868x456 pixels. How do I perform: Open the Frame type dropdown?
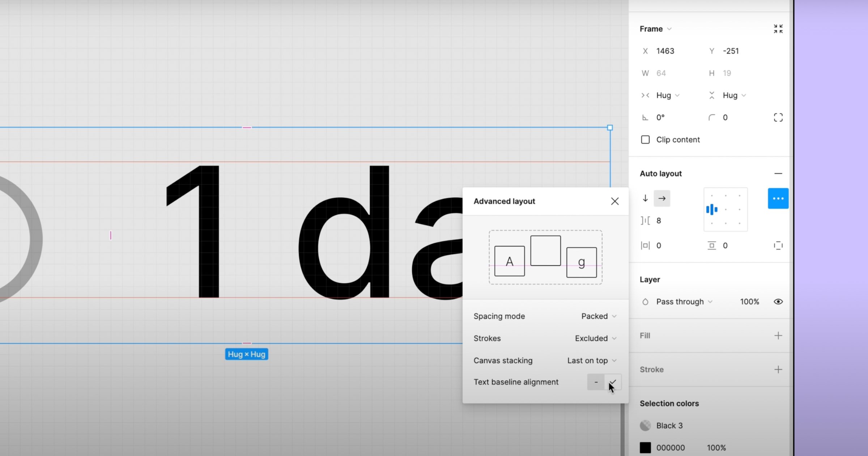pos(655,29)
